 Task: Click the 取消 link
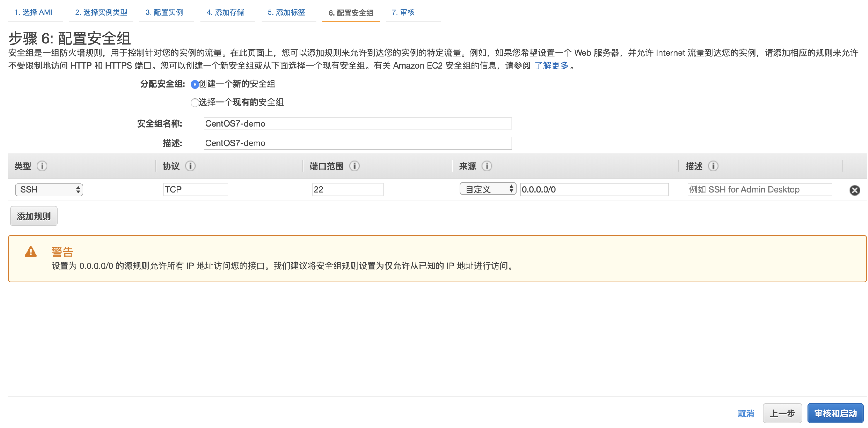746,413
